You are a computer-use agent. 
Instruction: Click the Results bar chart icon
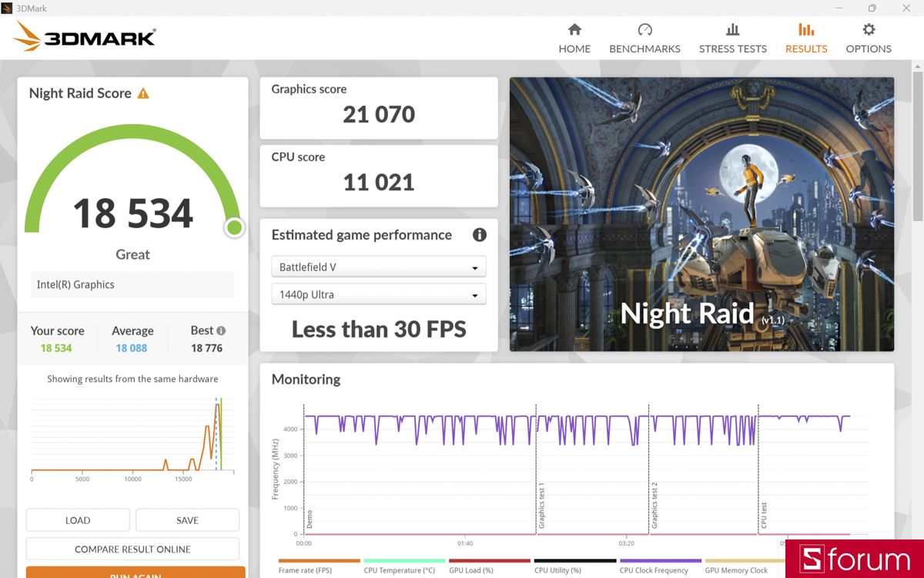(806, 29)
